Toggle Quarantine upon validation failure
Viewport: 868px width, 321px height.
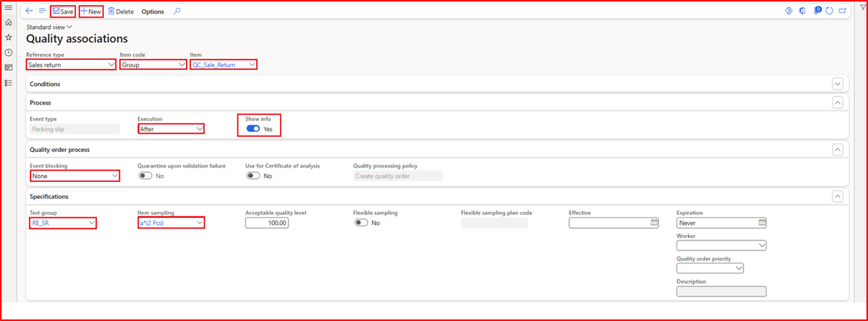[x=145, y=176]
